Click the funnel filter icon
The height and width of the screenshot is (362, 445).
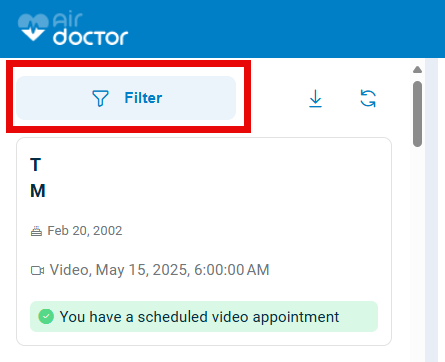pyautogui.click(x=100, y=98)
